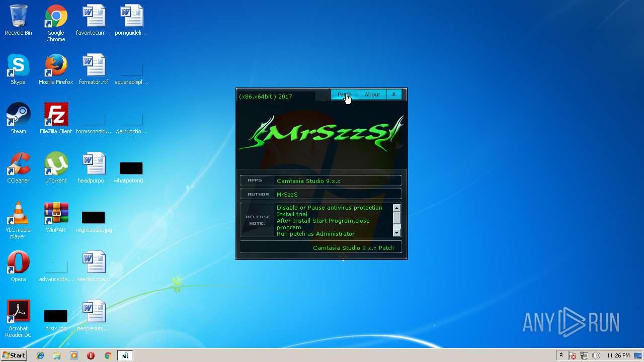Open the Start menu
Viewport: 644px width, 362px height.
(x=14, y=355)
